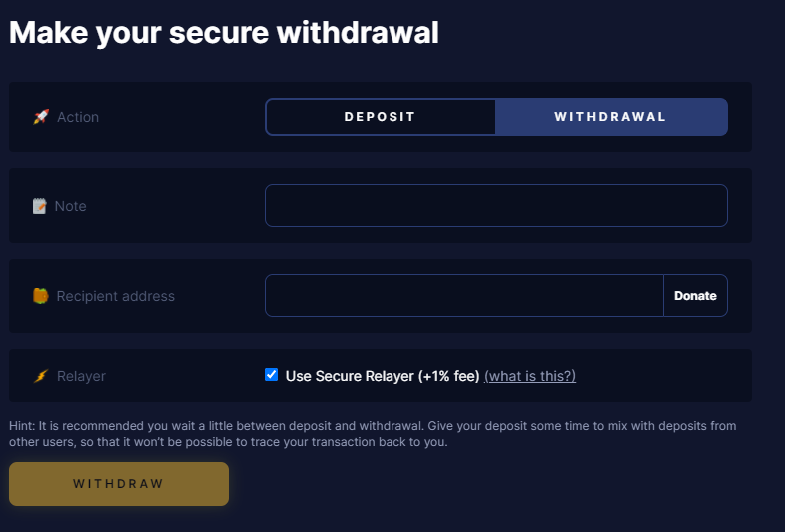Click the 'Make your secure withdrawal' heading
This screenshot has width=785, height=532.
[224, 33]
